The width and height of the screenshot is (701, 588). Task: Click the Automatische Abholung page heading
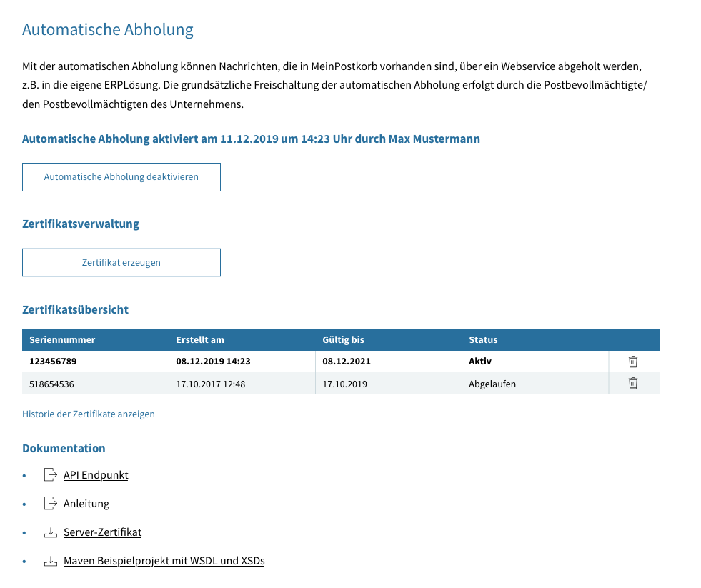(108, 29)
